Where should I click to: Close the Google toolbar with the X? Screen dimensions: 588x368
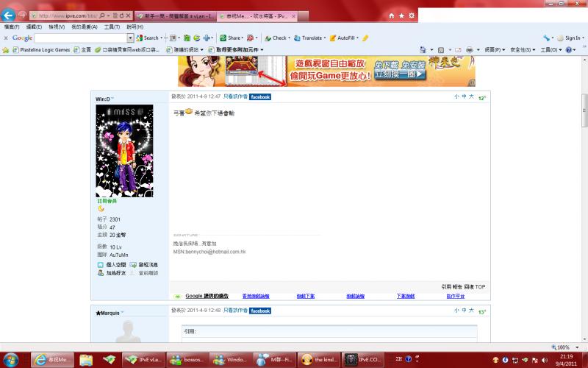tap(6, 38)
